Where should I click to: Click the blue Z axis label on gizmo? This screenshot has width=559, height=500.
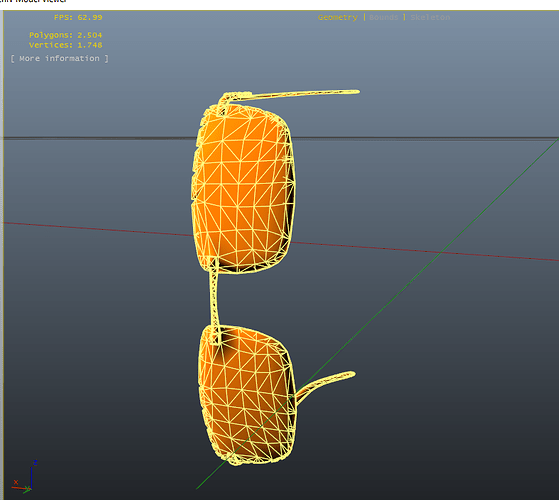tap(35, 463)
